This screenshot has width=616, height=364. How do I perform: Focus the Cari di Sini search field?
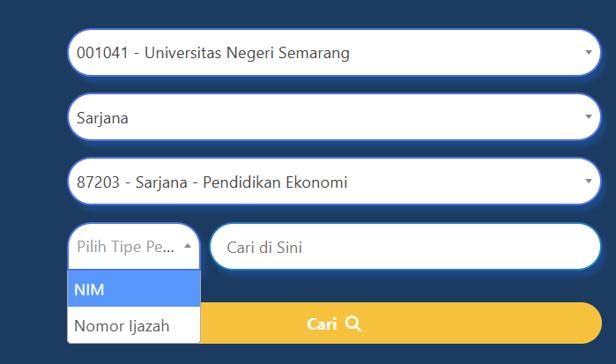[404, 247]
